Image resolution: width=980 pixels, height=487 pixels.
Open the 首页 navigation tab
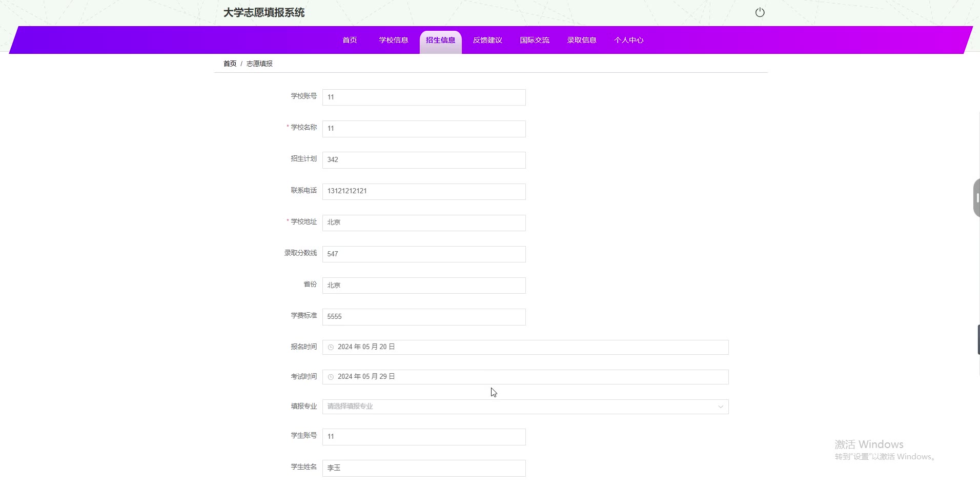(350, 40)
